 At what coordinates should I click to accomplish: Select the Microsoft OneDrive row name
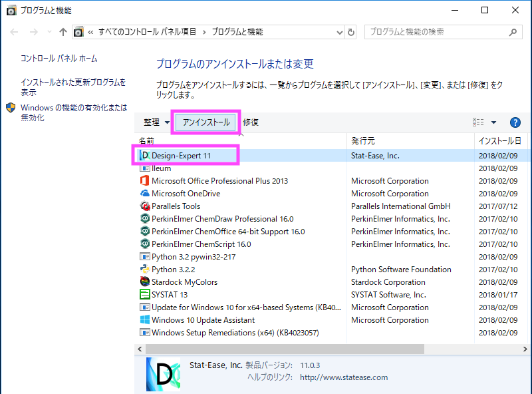pos(186,194)
